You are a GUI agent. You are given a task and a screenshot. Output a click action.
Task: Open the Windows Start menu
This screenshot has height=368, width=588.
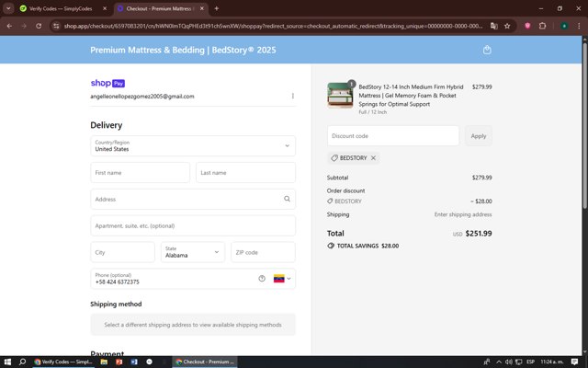click(x=7, y=362)
